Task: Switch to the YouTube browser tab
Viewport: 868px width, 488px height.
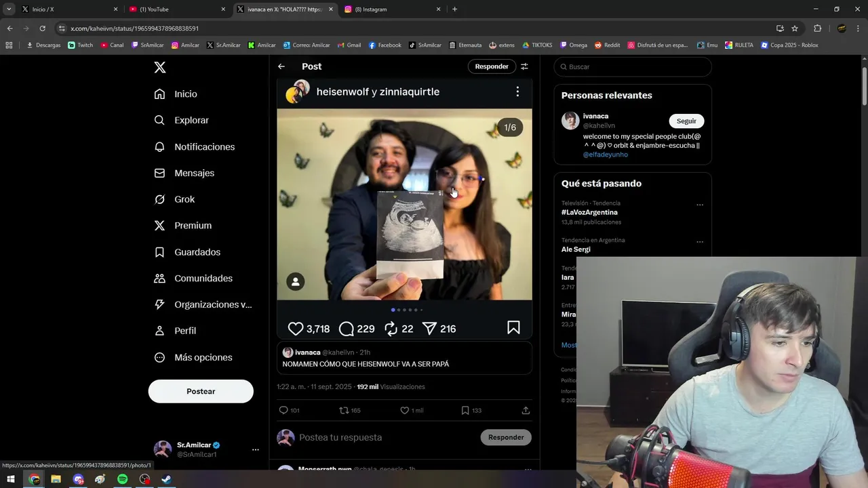Action: pos(178,9)
